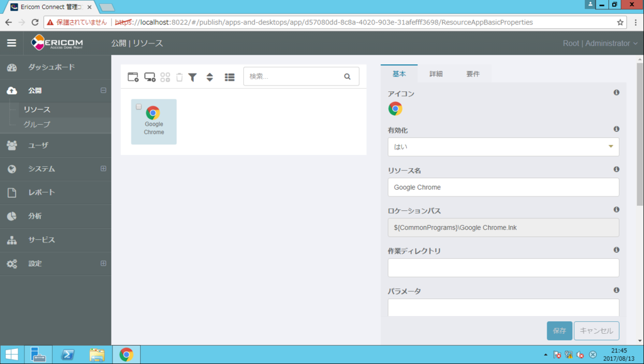Click the ロケーションパス field

(x=503, y=227)
